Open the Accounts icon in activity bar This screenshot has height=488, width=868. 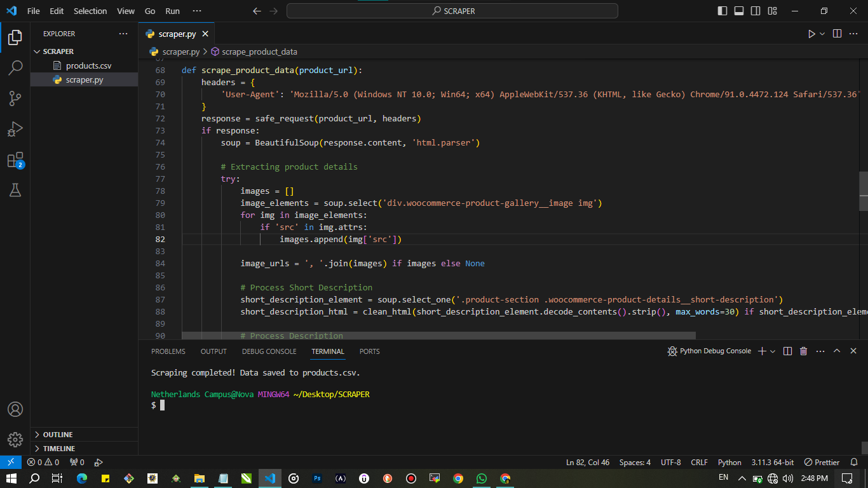tap(15, 409)
